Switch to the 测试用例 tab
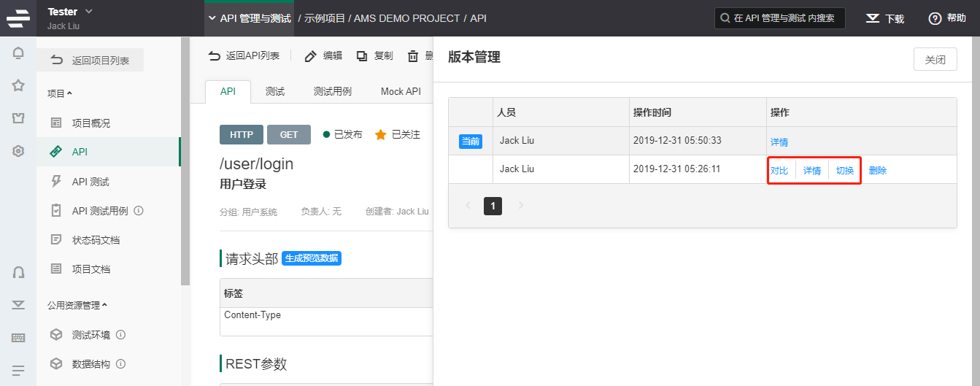The image size is (980, 386). [x=332, y=91]
